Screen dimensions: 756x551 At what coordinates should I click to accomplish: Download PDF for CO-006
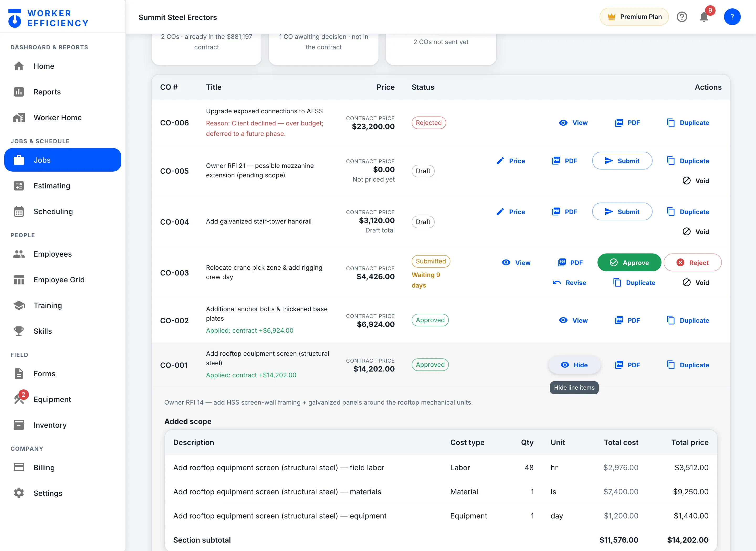pos(627,123)
